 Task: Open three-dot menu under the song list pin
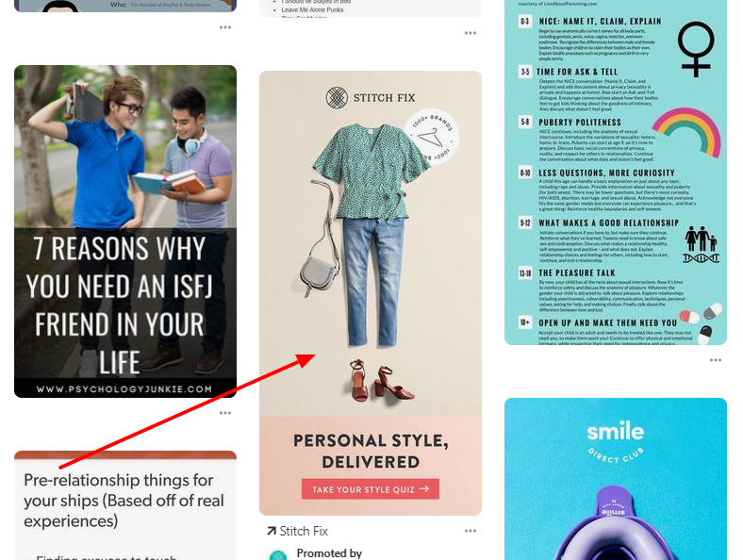(471, 33)
